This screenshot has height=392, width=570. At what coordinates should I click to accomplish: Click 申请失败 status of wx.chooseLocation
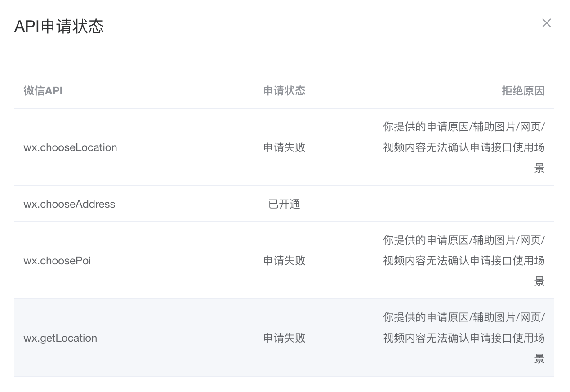tap(284, 147)
